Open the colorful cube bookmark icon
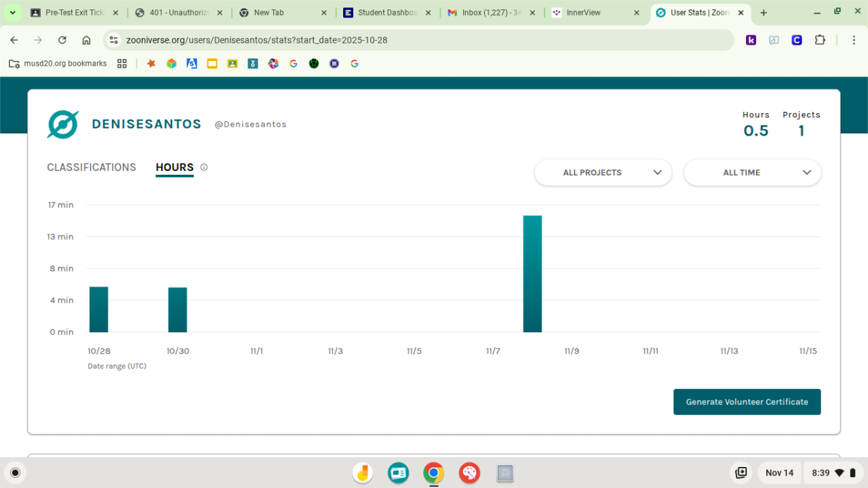This screenshot has width=868, height=488. click(172, 64)
